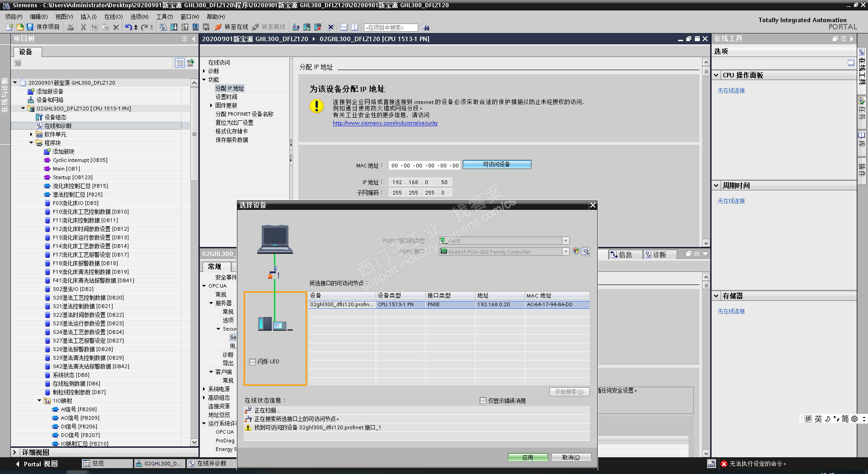868x474 pixels.
Task: Collapse the 周期时间 section
Action: tap(717, 185)
